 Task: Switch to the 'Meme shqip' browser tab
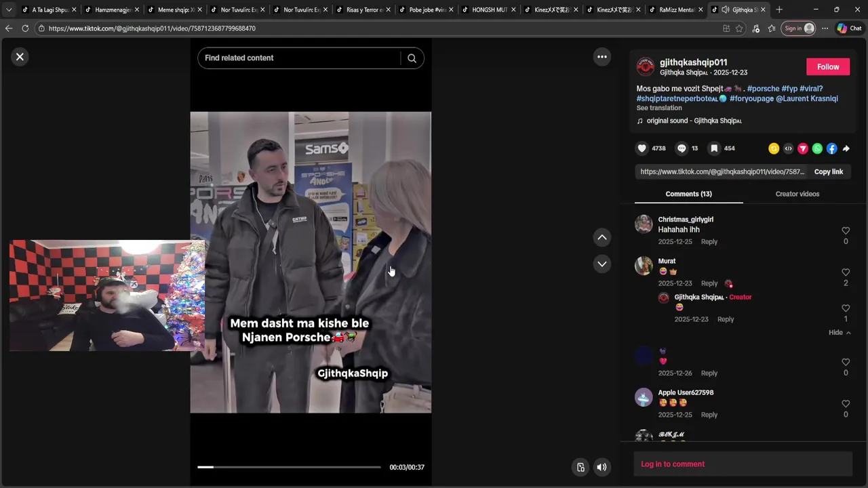pos(176,10)
